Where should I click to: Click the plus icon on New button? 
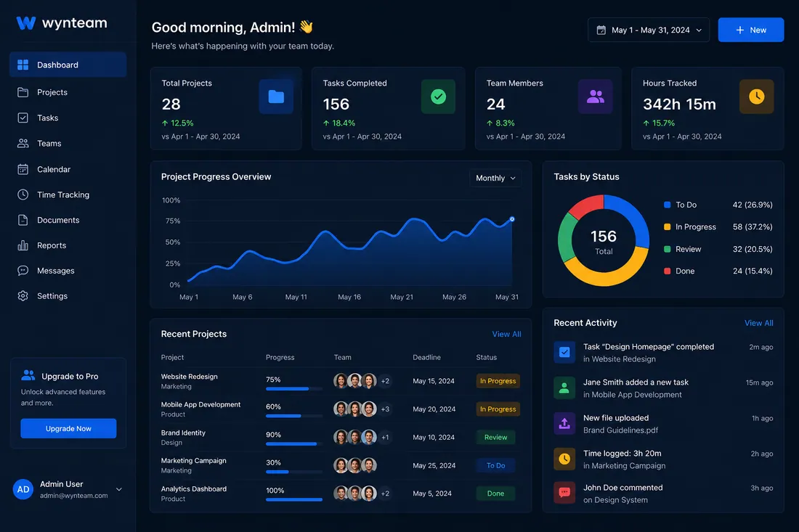(x=740, y=30)
